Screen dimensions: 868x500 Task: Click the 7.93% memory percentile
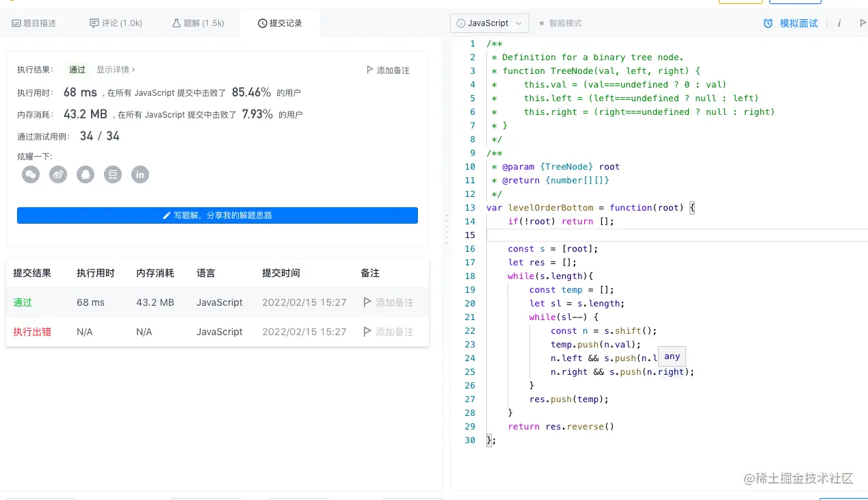(x=258, y=114)
